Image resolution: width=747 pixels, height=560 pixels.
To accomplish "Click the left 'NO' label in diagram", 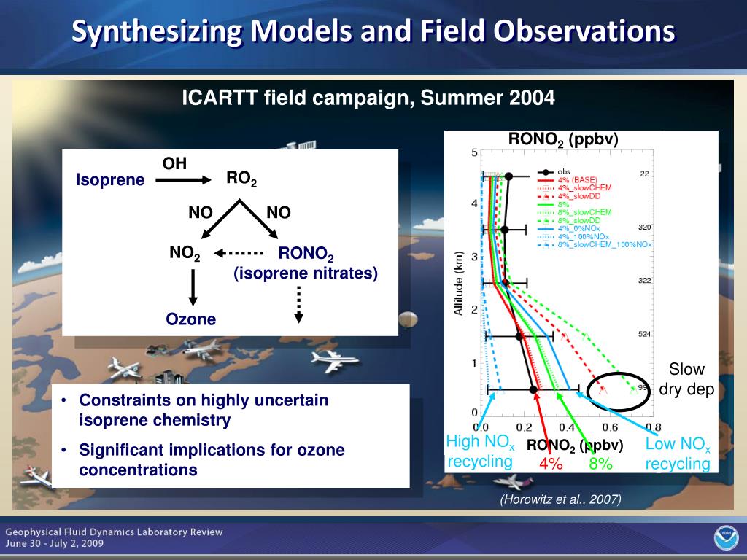I will click(x=200, y=212).
